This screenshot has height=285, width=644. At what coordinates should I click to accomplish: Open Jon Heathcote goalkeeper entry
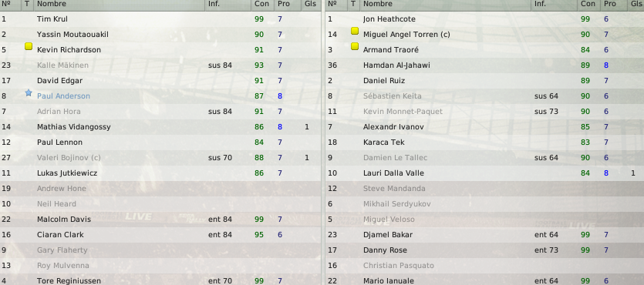[389, 19]
